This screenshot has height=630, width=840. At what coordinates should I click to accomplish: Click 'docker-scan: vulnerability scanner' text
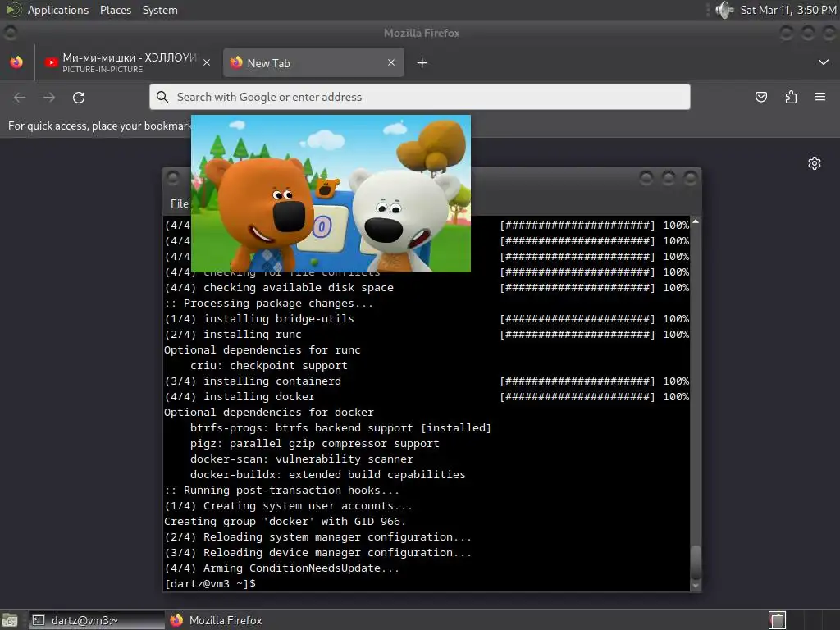coord(302,459)
